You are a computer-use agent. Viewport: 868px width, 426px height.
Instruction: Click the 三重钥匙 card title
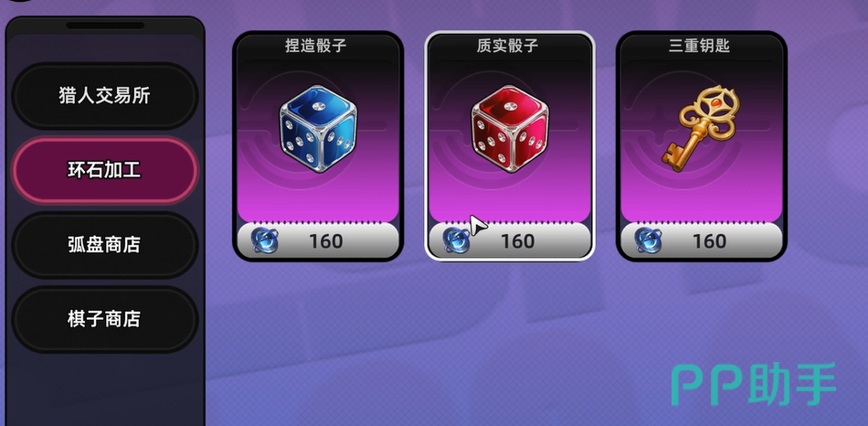[699, 46]
